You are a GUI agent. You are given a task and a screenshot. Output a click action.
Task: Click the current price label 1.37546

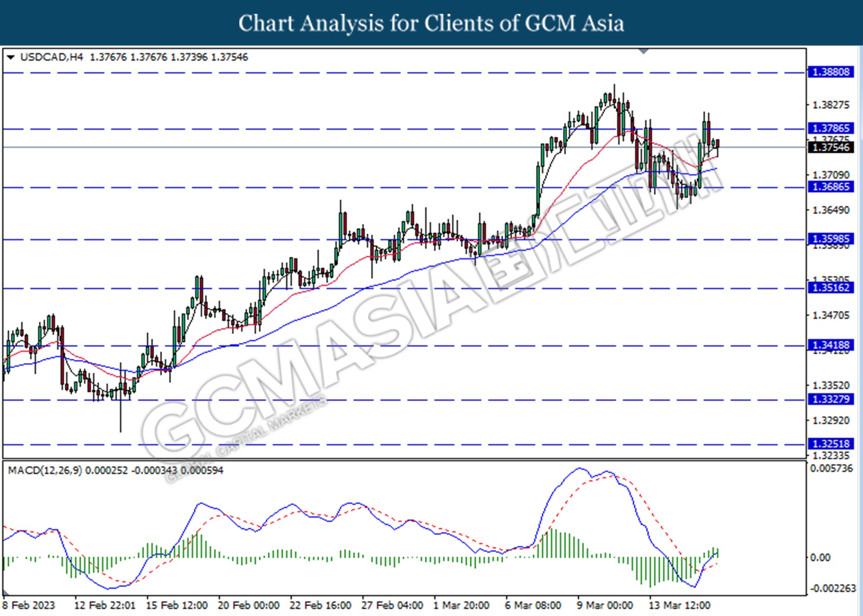click(x=830, y=147)
